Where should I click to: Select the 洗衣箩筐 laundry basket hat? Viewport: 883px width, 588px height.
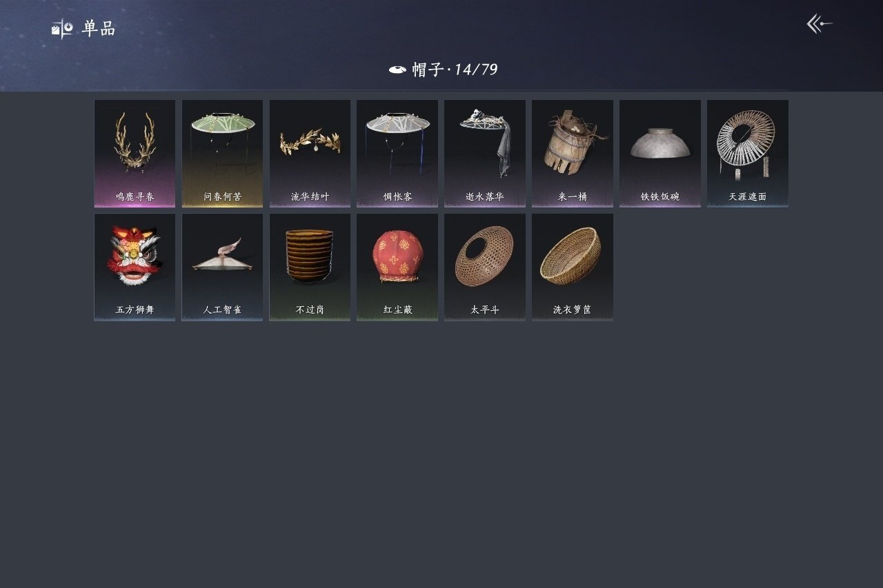pos(573,267)
